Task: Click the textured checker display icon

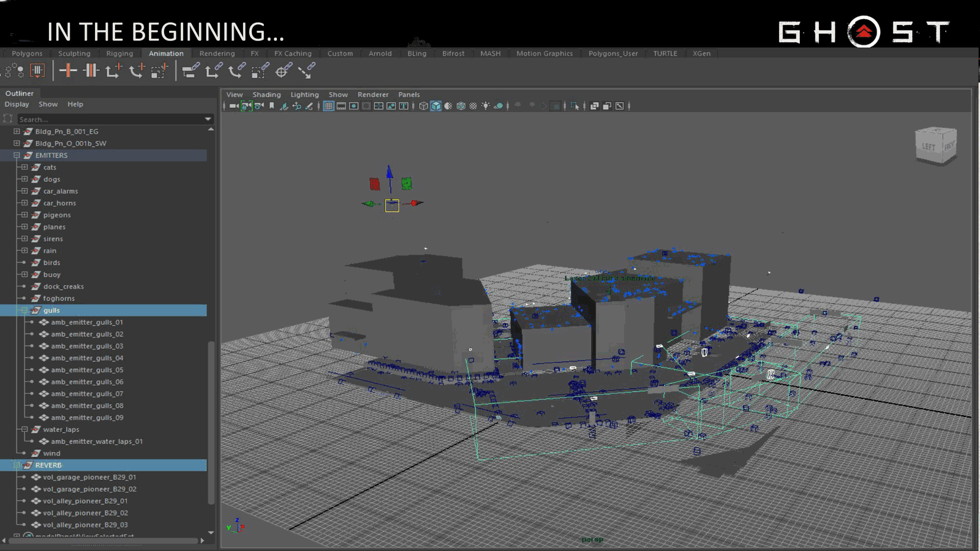Action: point(473,106)
